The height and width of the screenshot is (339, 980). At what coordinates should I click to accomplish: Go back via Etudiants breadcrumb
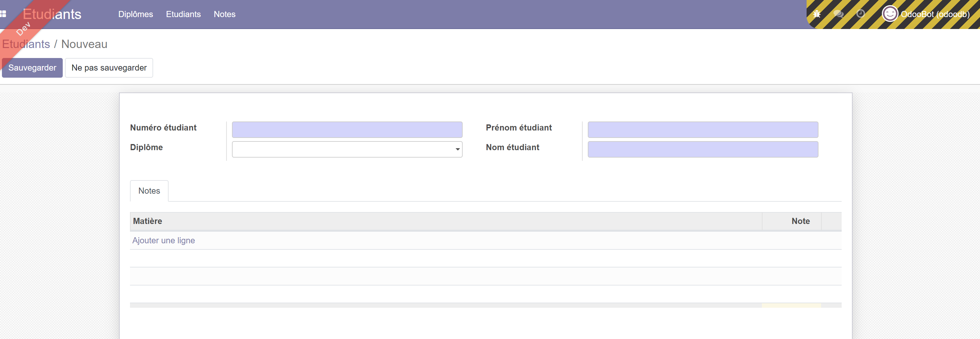(26, 44)
